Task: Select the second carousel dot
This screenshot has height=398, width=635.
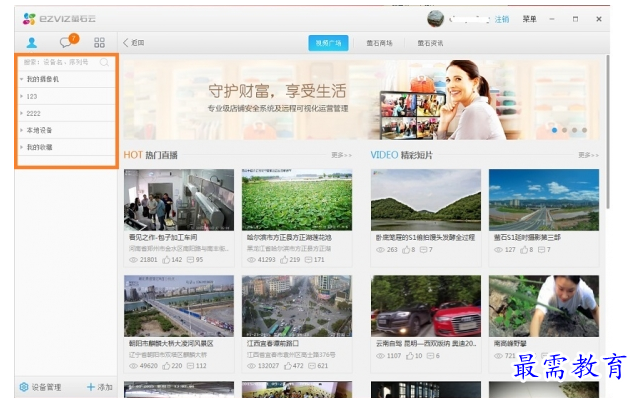Action: click(565, 130)
